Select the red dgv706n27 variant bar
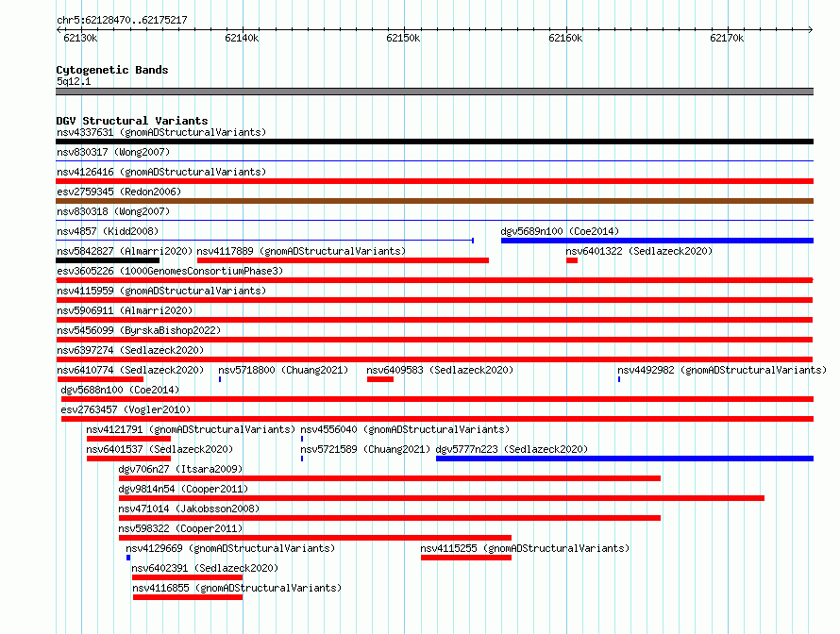Viewport: 840px width, 634px height. pos(390,478)
